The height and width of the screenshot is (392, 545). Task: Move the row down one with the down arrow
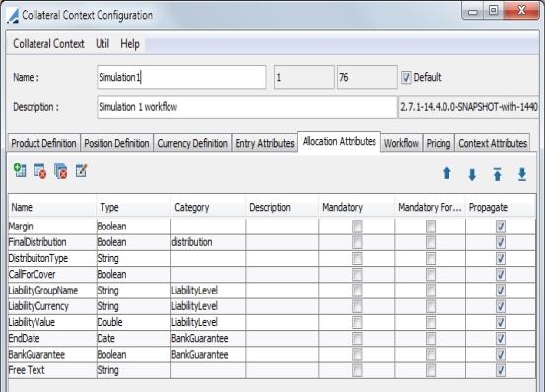tap(472, 174)
